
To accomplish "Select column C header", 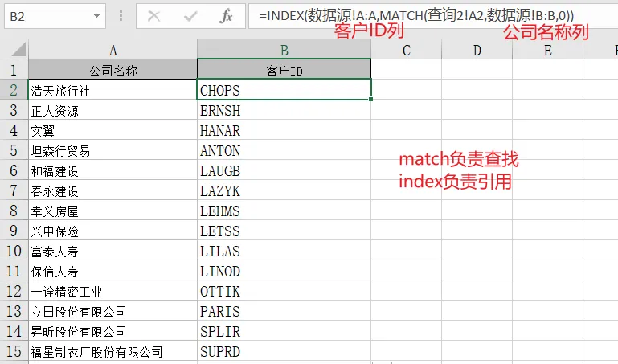I will click(406, 51).
